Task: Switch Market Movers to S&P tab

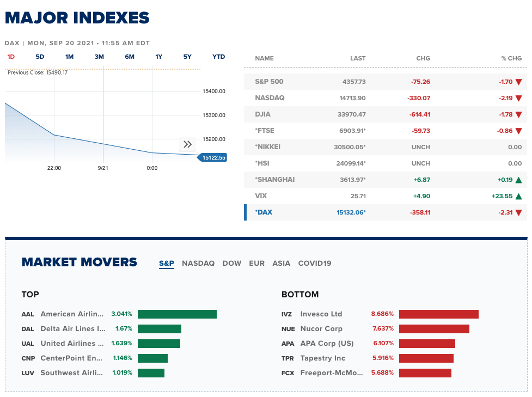Action: point(167,264)
